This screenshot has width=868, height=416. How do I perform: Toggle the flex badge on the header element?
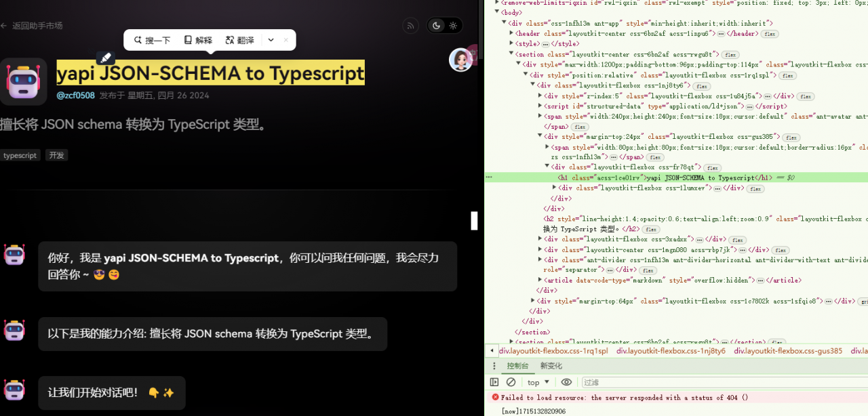(x=769, y=34)
